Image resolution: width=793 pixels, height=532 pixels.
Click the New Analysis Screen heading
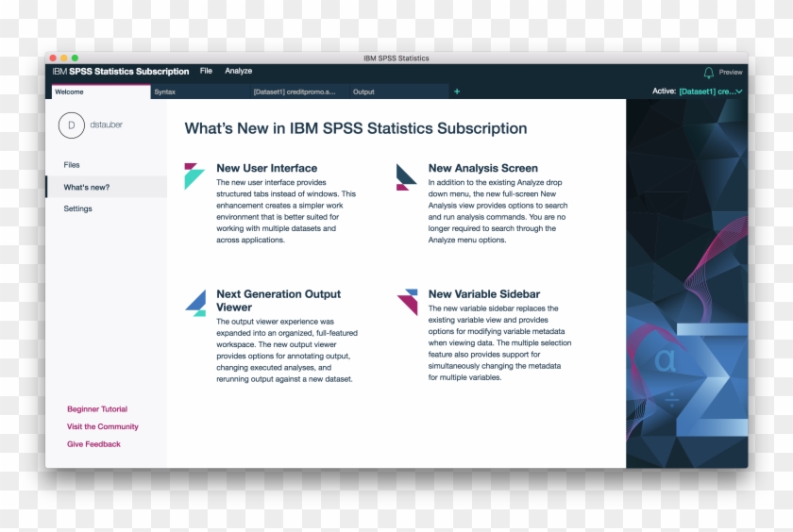coord(483,168)
